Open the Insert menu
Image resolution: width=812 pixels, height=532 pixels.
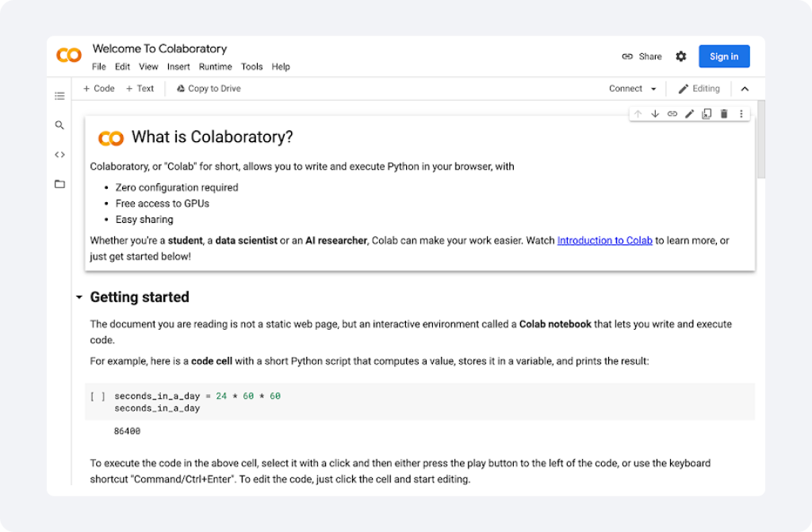[178, 67]
